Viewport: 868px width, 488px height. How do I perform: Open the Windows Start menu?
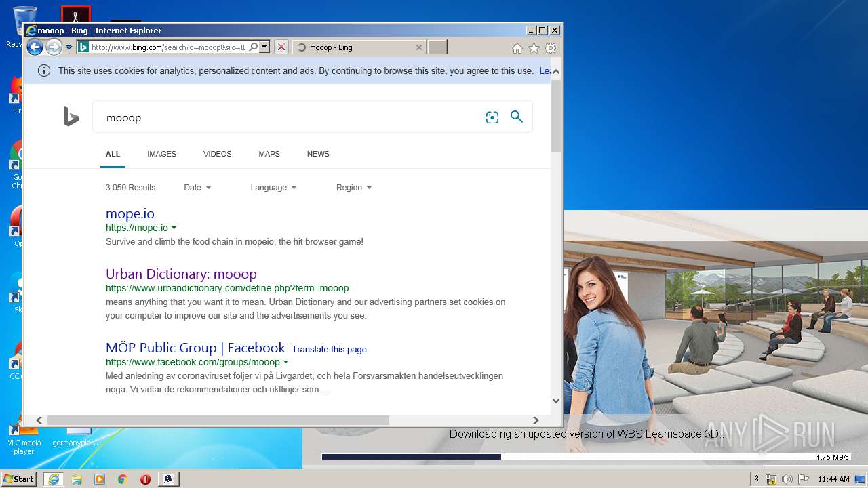tap(19, 479)
